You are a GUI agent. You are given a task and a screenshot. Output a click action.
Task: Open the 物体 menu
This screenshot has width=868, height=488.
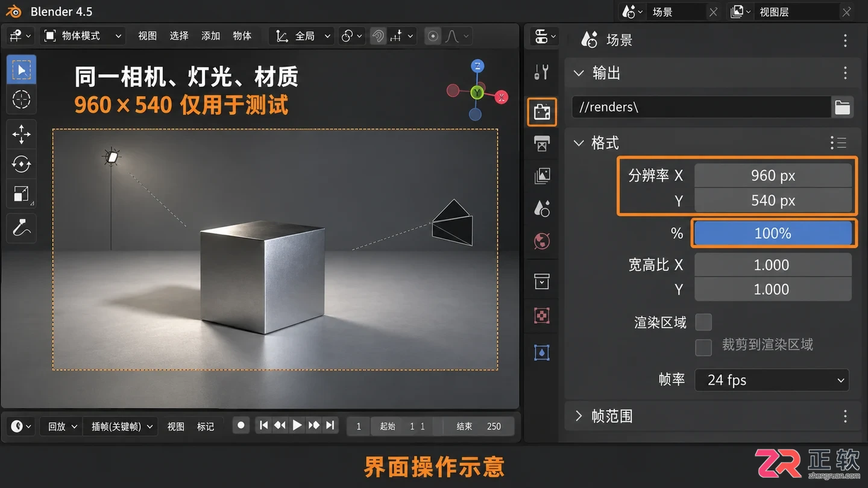[242, 36]
